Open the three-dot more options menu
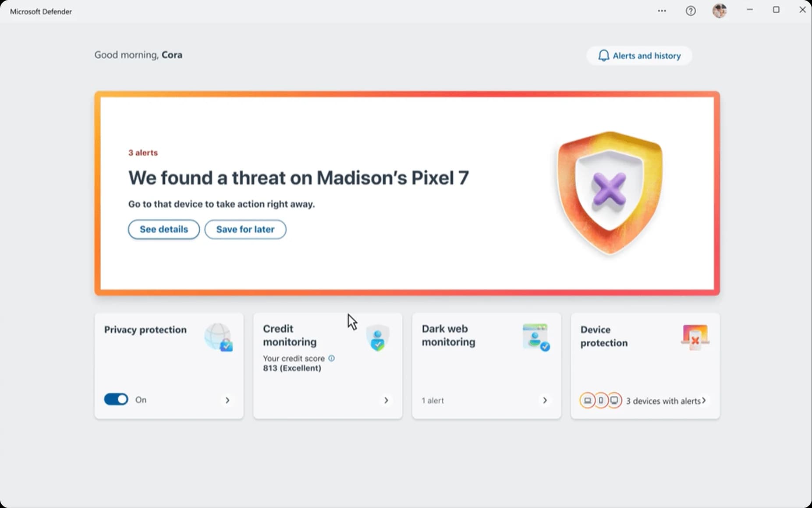Image resolution: width=812 pixels, height=508 pixels. pyautogui.click(x=662, y=11)
